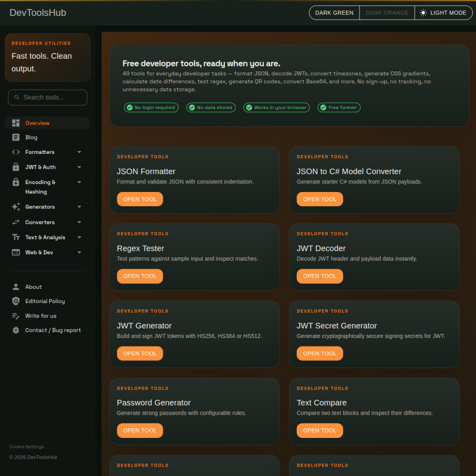Viewport: 476px width, 476px height.
Task: Expand the Generators dropdown arrow
Action: click(79, 207)
